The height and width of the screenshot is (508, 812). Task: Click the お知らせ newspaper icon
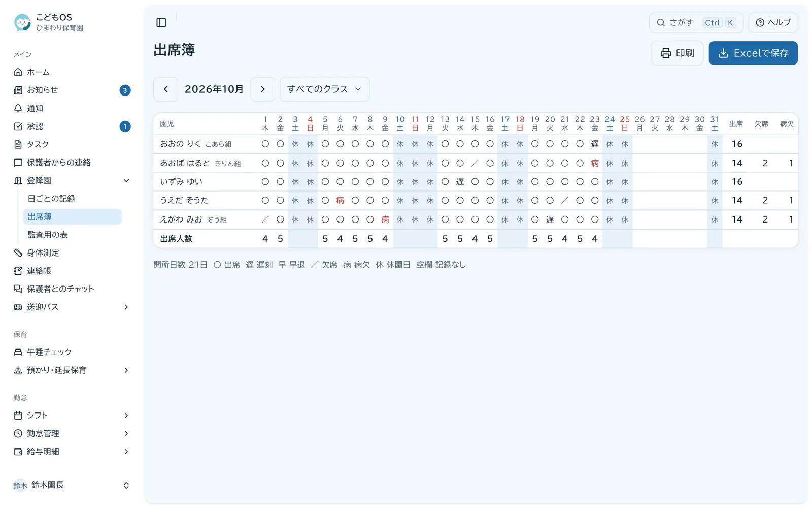[x=18, y=90]
